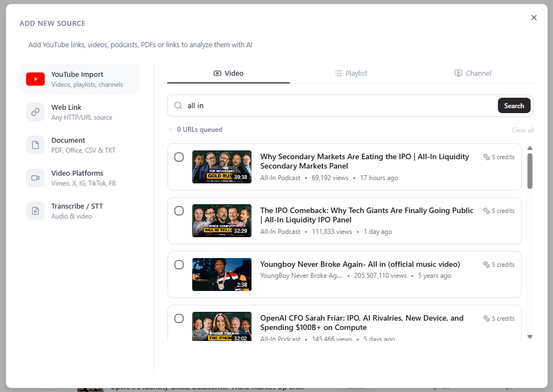Click '111,833 views' text
The width and height of the screenshot is (553, 392).
tap(332, 232)
